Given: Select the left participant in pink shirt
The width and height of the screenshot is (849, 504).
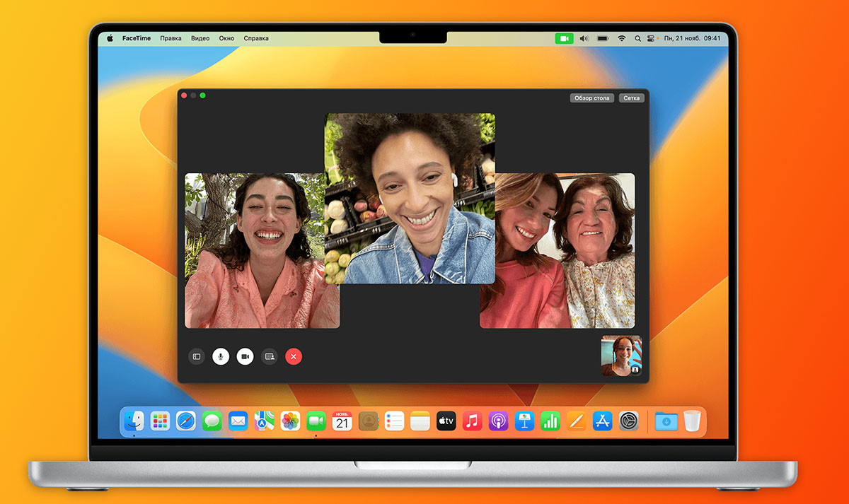Looking at the screenshot, I should coord(262,250).
